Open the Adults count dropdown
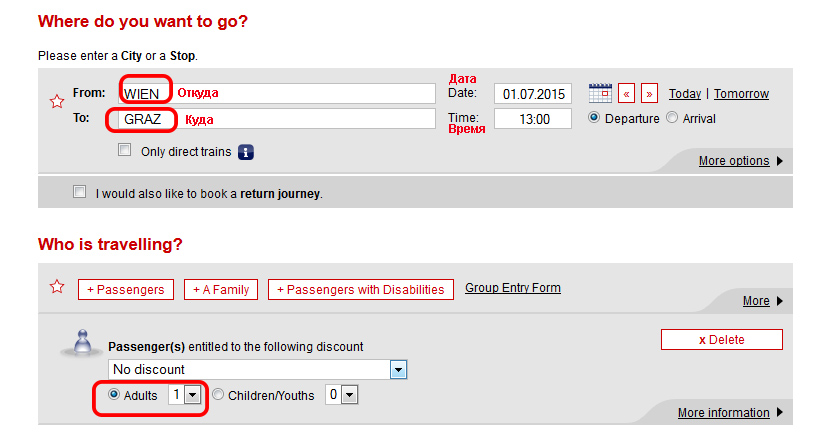Viewport: 834px width, 435px height. click(184, 395)
